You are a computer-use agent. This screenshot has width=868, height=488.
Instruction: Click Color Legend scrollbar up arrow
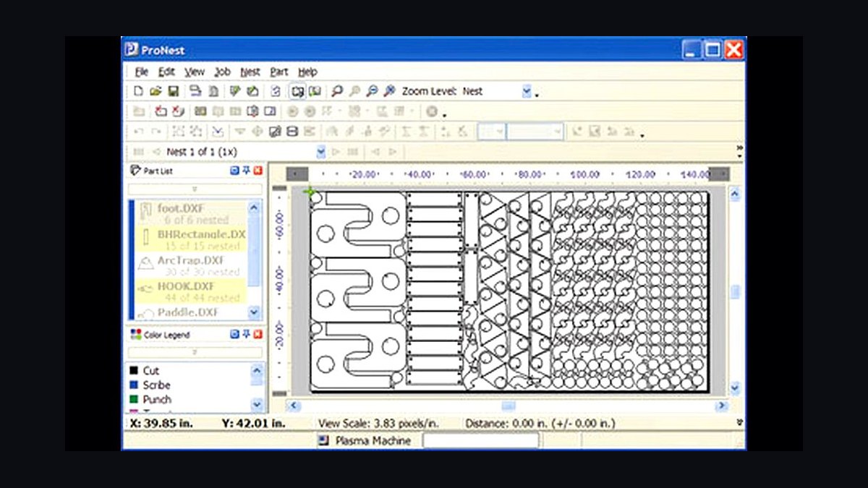[258, 371]
